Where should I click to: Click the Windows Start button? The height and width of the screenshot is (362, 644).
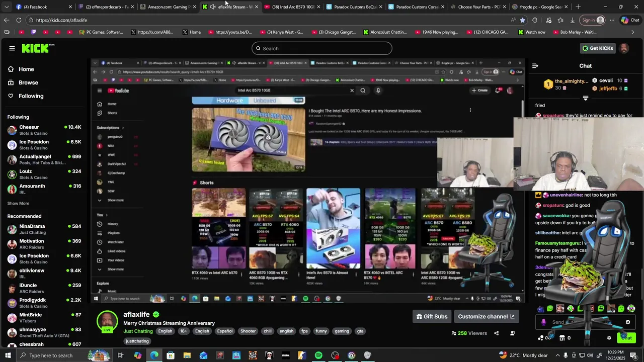[x=8, y=355]
